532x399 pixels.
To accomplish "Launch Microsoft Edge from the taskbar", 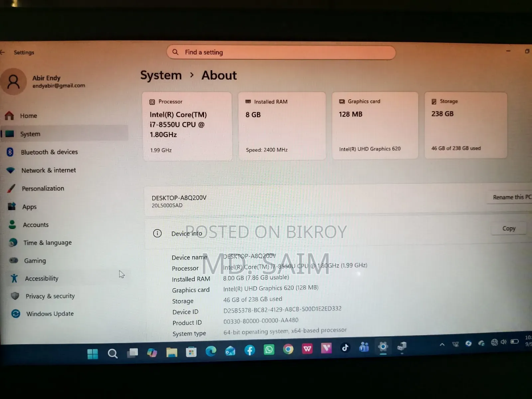I will [211, 351].
